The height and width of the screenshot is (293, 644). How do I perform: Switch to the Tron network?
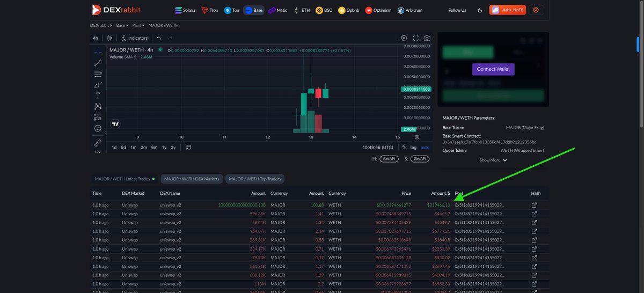click(210, 10)
